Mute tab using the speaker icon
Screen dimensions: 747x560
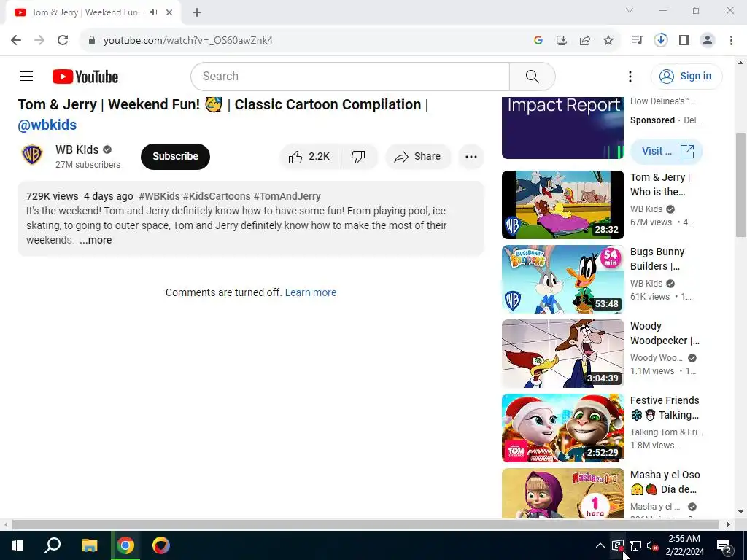click(x=153, y=12)
